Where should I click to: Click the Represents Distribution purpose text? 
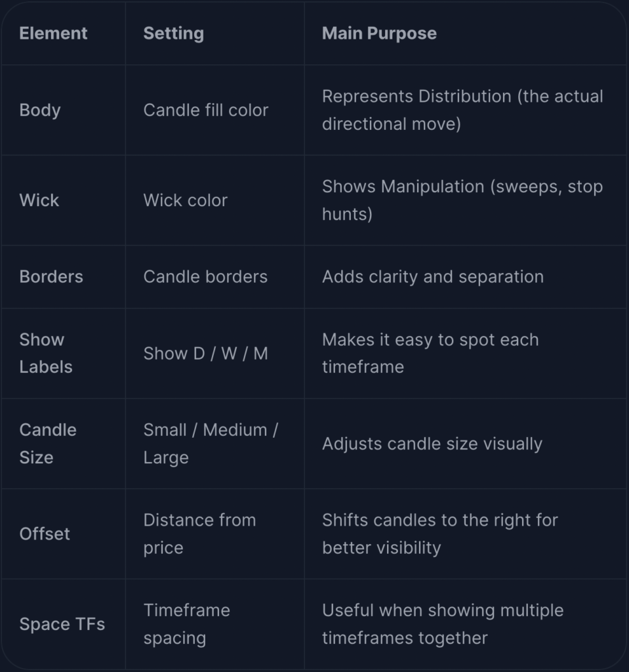(462, 110)
